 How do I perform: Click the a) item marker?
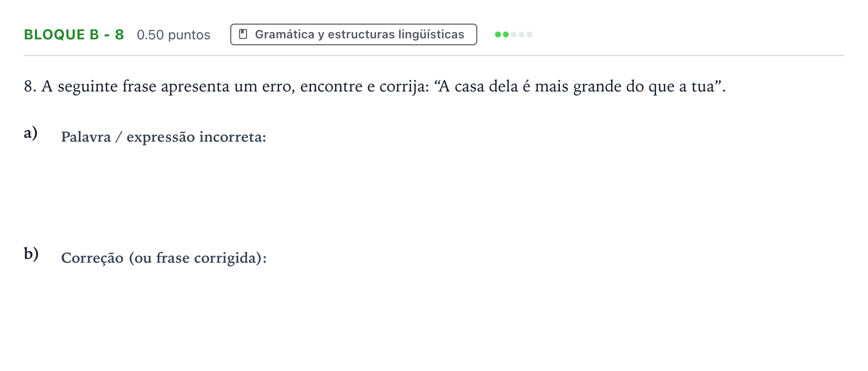point(31,133)
